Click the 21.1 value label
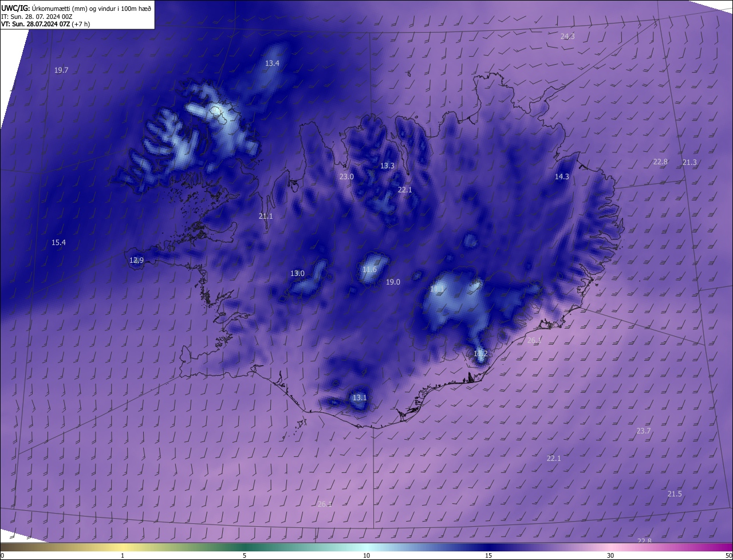 [266, 216]
